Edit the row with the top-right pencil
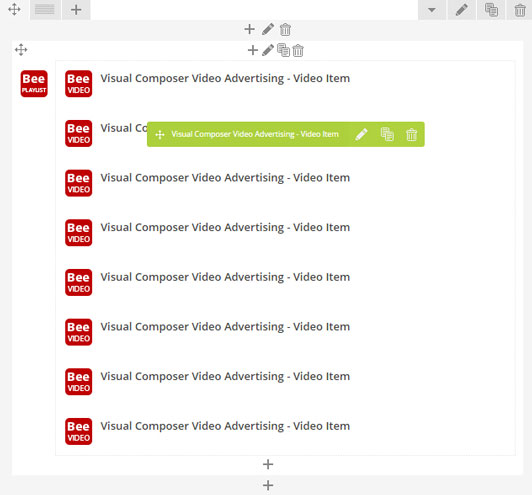 coord(461,10)
